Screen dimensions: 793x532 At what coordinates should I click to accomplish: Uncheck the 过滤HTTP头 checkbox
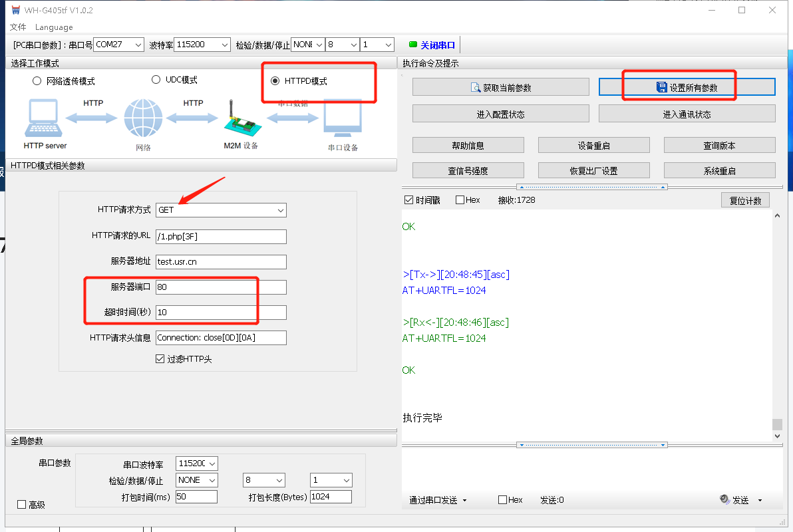160,359
